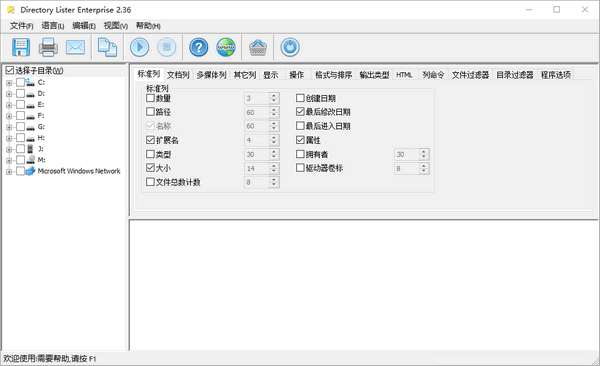Enable the 拥有者 checkbox

300,154
